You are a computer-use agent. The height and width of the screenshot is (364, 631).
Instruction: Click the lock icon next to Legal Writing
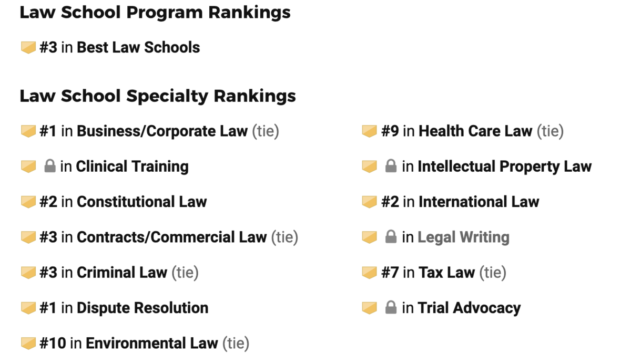pyautogui.click(x=391, y=237)
